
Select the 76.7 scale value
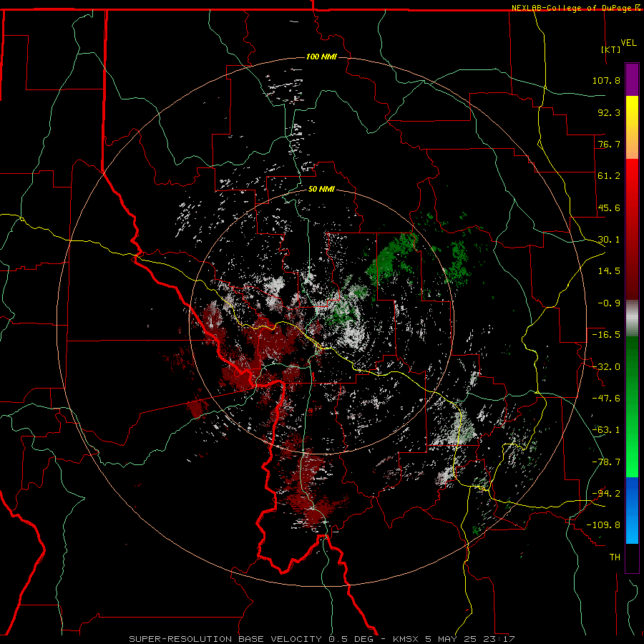609,144
